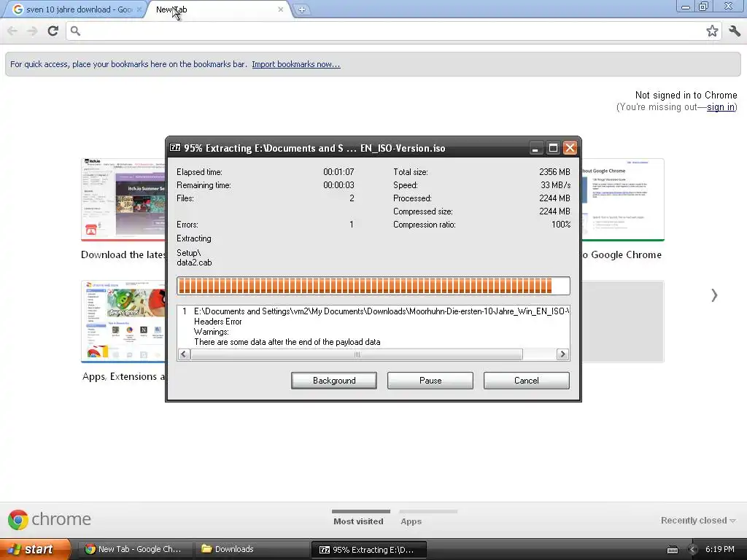Minimize the 7-Zip extracting dialog
This screenshot has height=560, width=747.
click(x=535, y=148)
